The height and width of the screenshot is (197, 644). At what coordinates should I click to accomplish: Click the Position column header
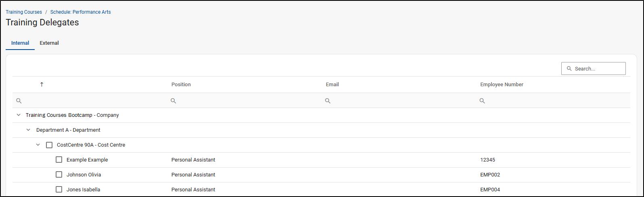[181, 85]
